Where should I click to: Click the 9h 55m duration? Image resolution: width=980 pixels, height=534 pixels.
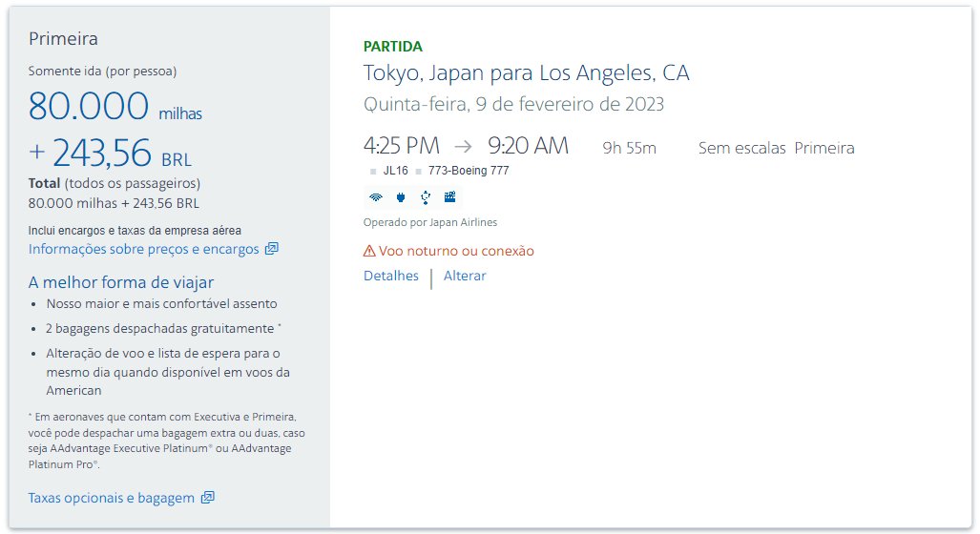tap(630, 148)
